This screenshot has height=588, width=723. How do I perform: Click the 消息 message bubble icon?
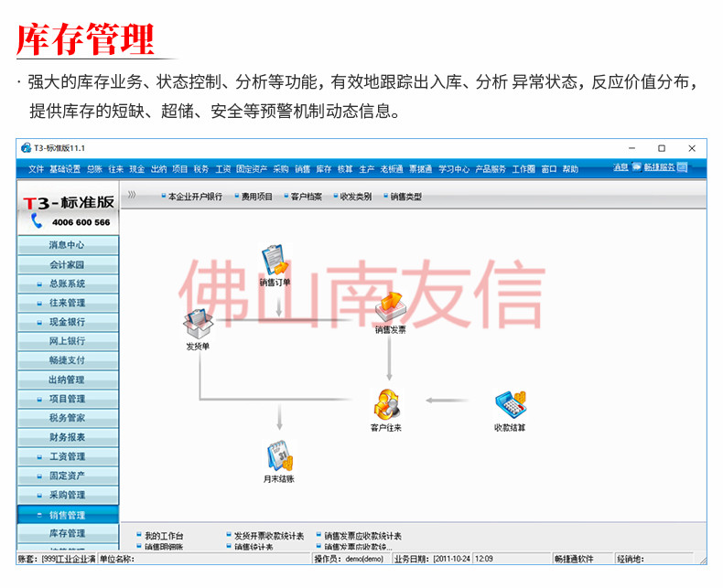(637, 166)
